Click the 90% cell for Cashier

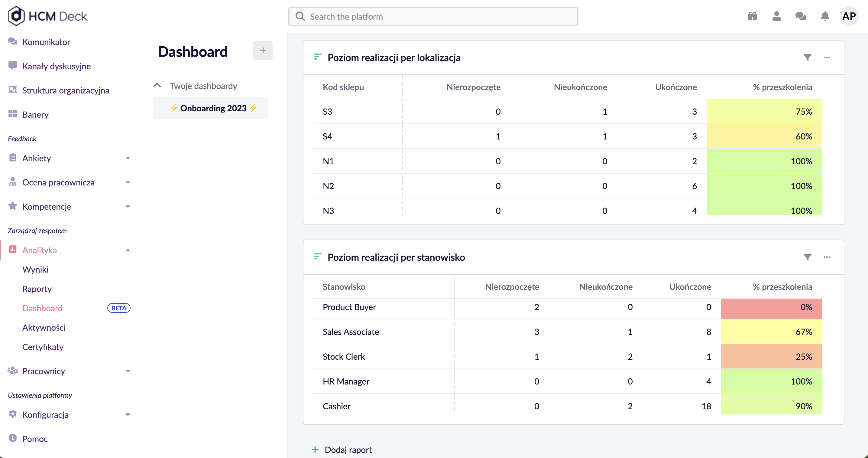[x=771, y=404]
